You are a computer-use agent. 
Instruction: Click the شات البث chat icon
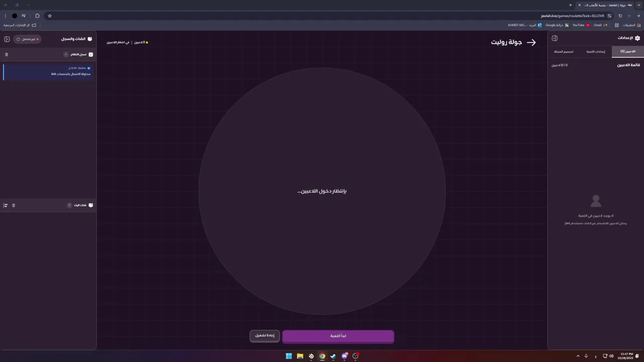tap(91, 205)
